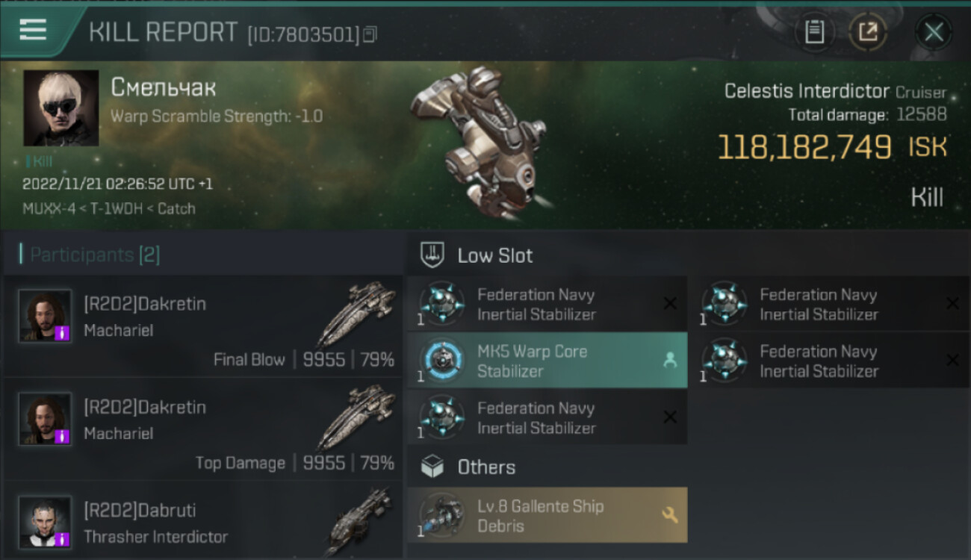Screen dimensions: 971x560
Task: Open the hamburger menu icon
Action: pyautogui.click(x=33, y=30)
